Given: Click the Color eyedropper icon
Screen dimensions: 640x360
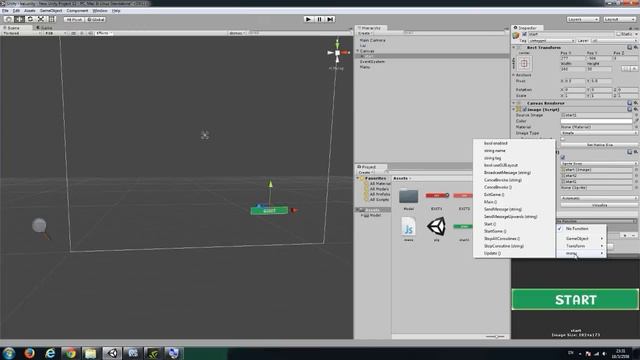Looking at the screenshot, I should (636, 121).
